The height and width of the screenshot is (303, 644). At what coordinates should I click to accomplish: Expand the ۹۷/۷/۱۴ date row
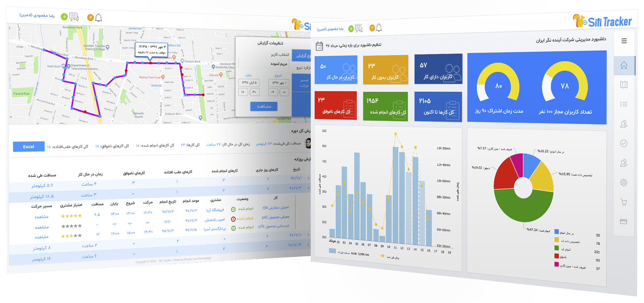pos(309,245)
